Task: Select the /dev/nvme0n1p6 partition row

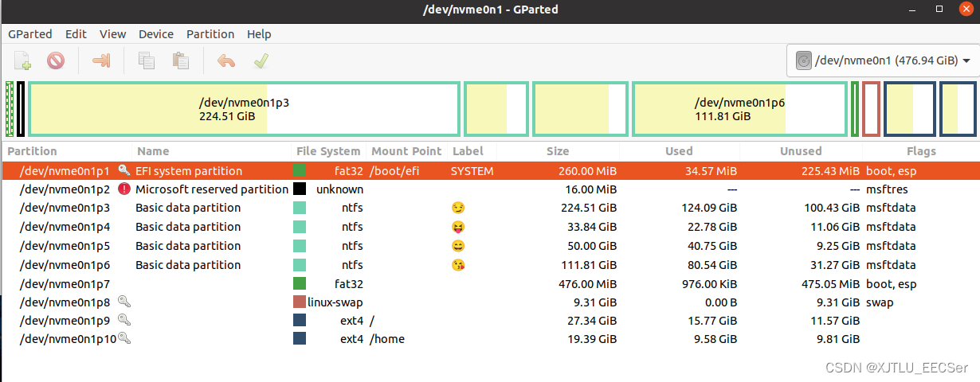Action: click(490, 265)
